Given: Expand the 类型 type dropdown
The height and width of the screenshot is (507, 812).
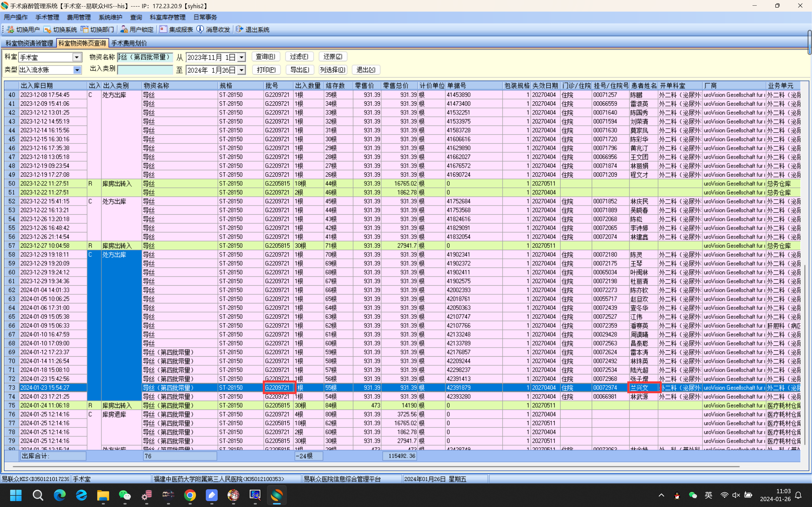Looking at the screenshot, I should click(x=77, y=70).
